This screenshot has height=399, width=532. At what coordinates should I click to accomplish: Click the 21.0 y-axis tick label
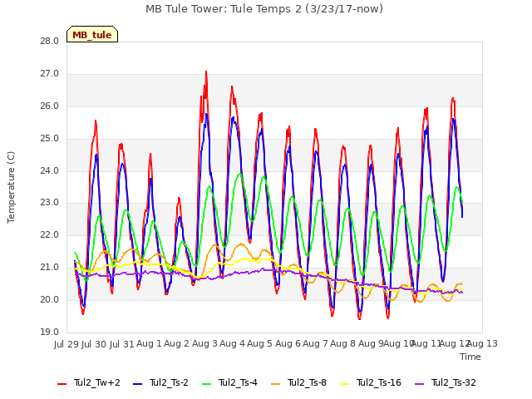(x=50, y=268)
